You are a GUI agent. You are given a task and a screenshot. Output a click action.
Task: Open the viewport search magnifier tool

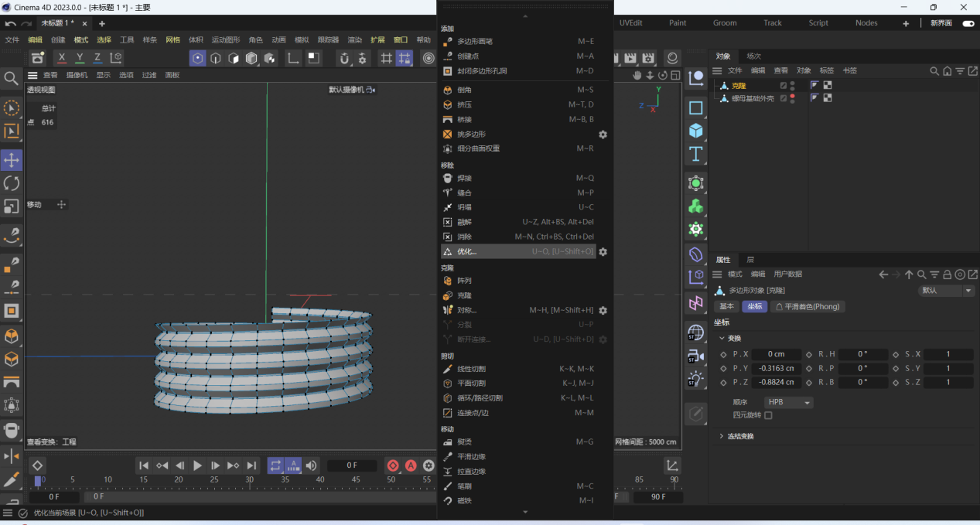coord(12,78)
